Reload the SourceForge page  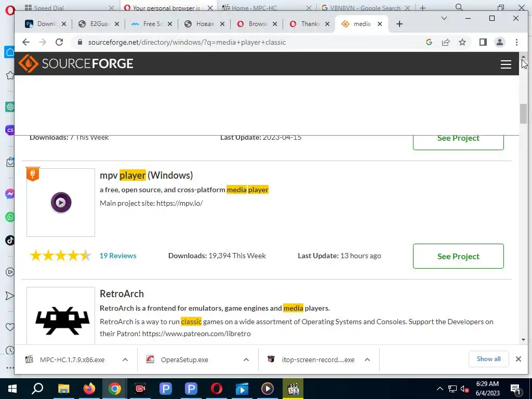click(x=59, y=42)
